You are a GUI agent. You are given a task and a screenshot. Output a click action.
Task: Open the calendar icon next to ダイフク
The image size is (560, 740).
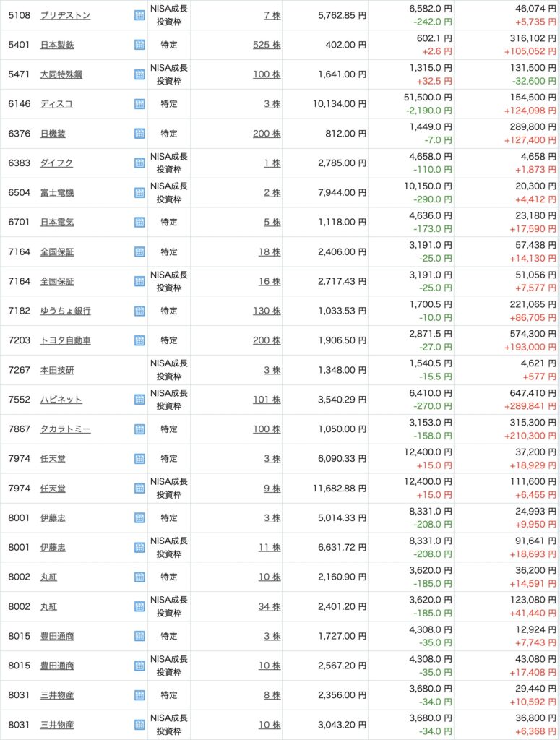click(x=139, y=163)
